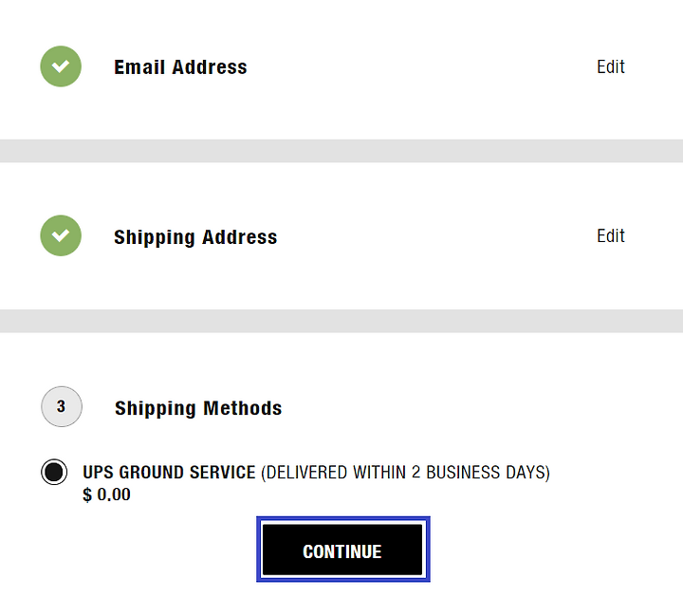Click the Delivered Within 2 Business Days text
This screenshot has width=683, height=616.
tap(406, 473)
